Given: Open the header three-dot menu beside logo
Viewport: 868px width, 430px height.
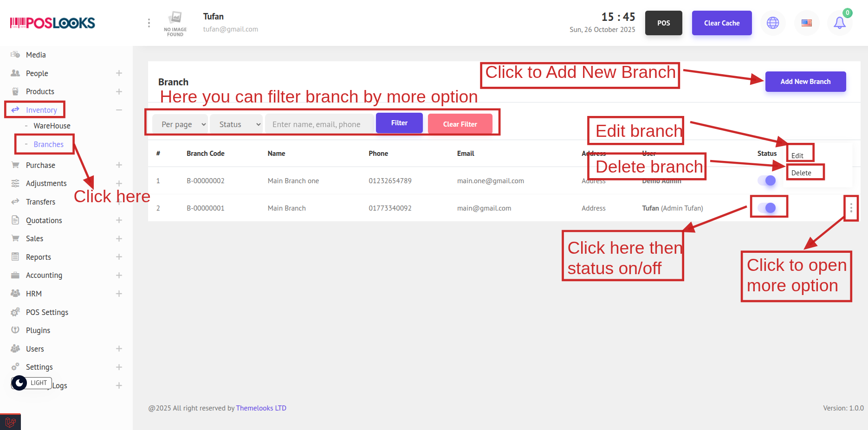Looking at the screenshot, I should 149,23.
